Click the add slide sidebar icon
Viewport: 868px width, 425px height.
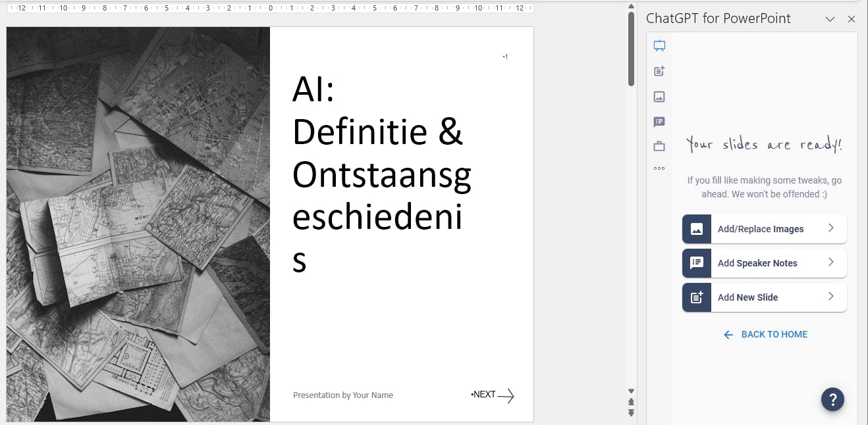pyautogui.click(x=659, y=71)
